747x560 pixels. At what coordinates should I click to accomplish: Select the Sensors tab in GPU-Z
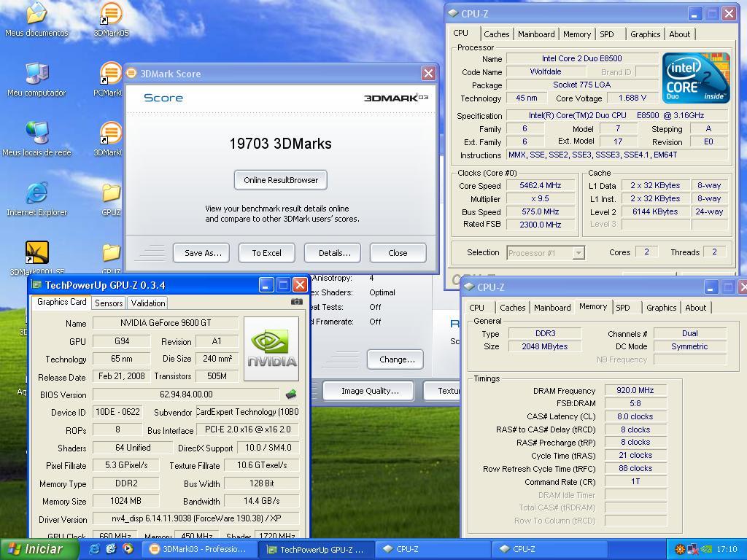point(109,303)
